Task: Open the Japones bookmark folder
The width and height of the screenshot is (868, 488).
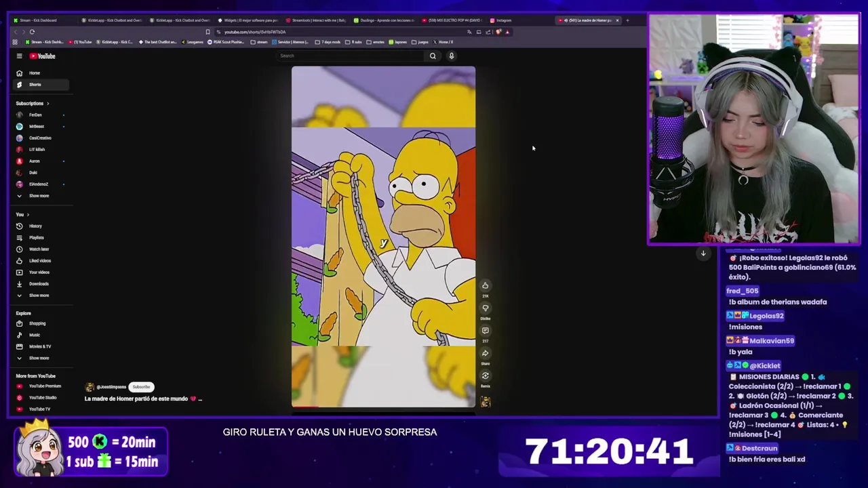Action: 398,42
